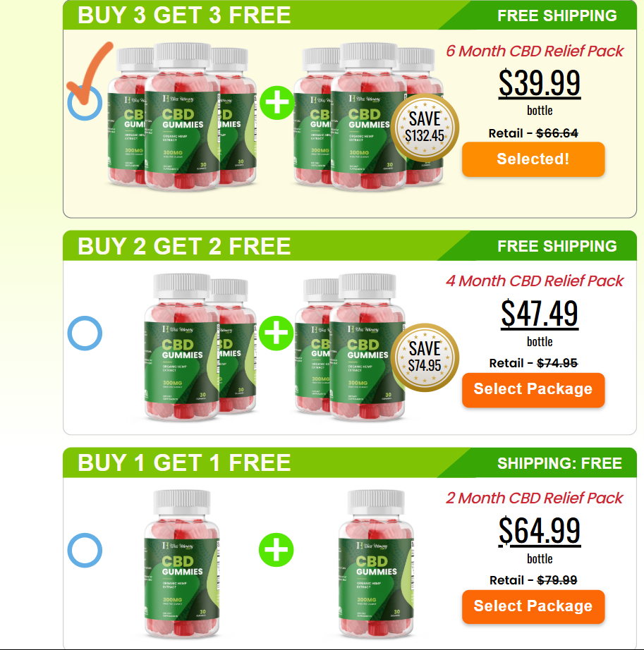This screenshot has width=644, height=650.
Task: Click Select Package for $64.99 offer
Action: pyautogui.click(x=533, y=606)
